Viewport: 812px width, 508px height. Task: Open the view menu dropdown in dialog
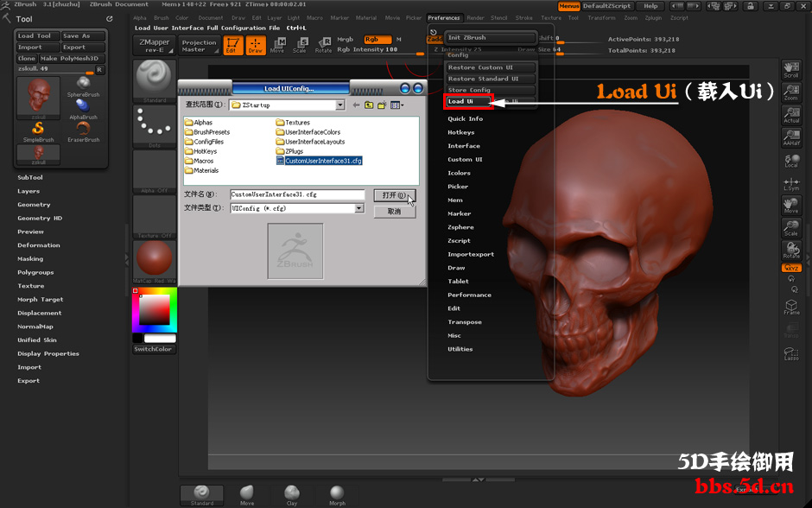[397, 105]
